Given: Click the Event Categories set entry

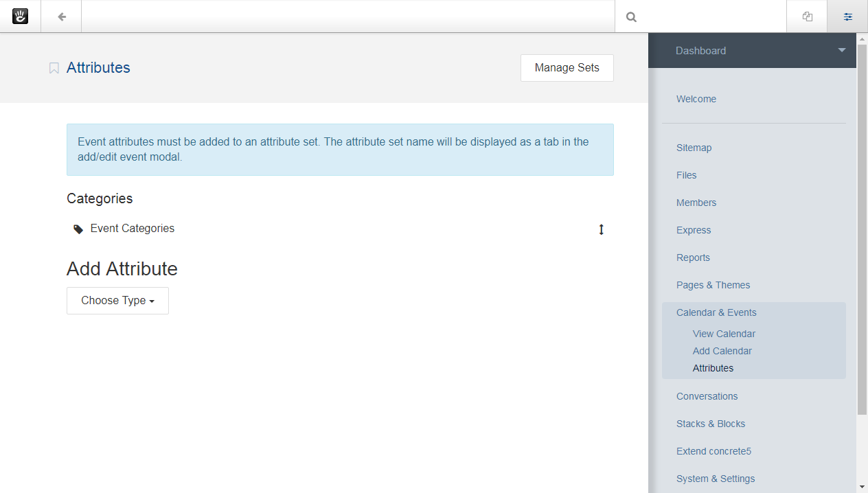Looking at the screenshot, I should tap(132, 229).
